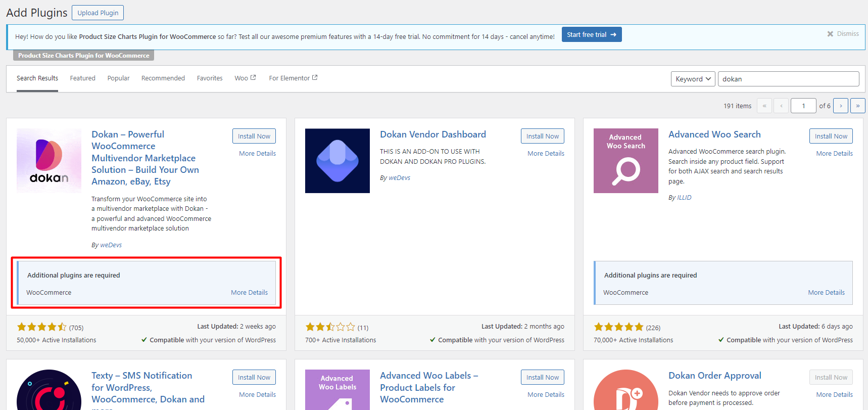Open the Dokan Vendor Dashboard title link
This screenshot has width=868, height=410.
click(x=433, y=134)
